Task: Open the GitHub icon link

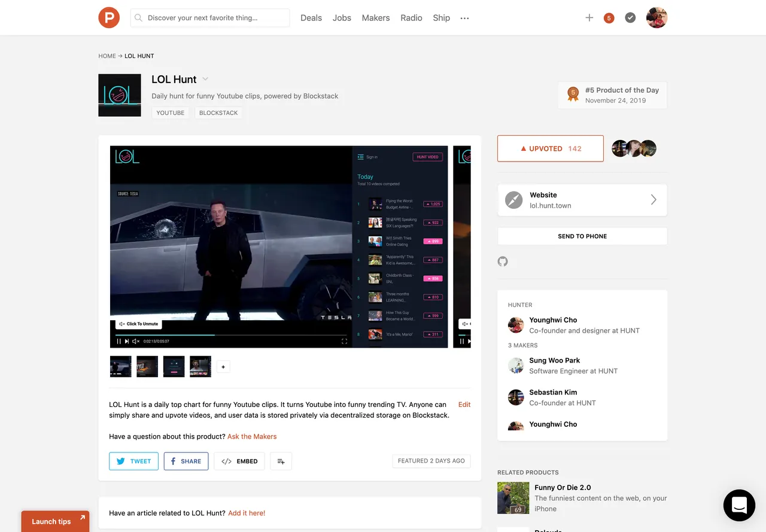Action: point(503,262)
